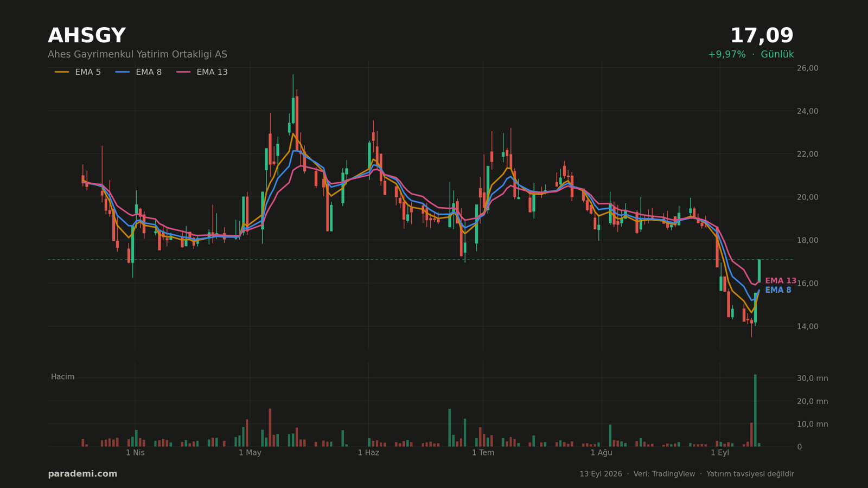
Task: Click the 18,00 price axis label
Action: [x=807, y=240]
